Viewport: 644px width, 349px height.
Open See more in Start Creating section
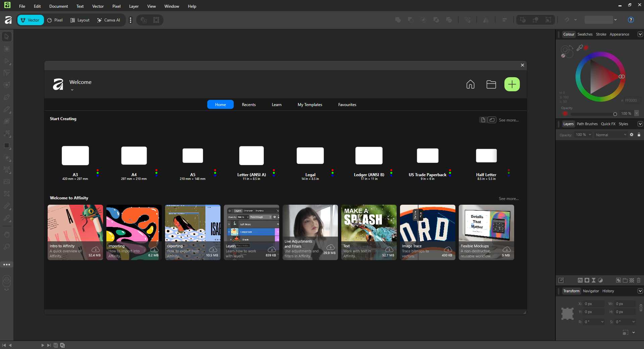tap(509, 120)
